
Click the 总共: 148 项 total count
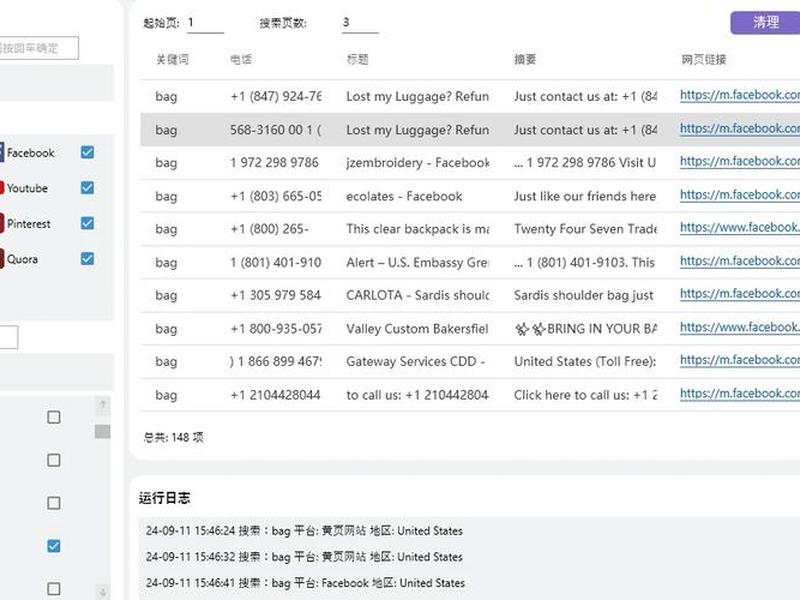tap(173, 438)
